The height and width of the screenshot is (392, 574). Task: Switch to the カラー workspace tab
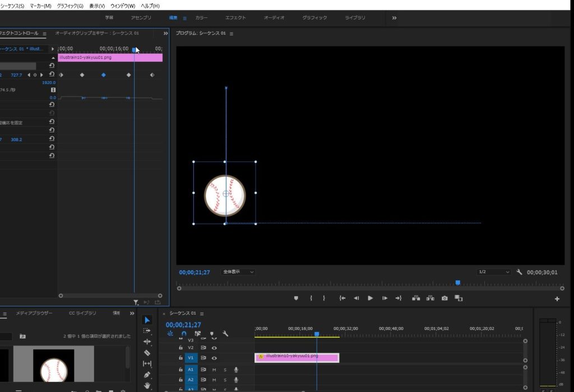click(201, 18)
